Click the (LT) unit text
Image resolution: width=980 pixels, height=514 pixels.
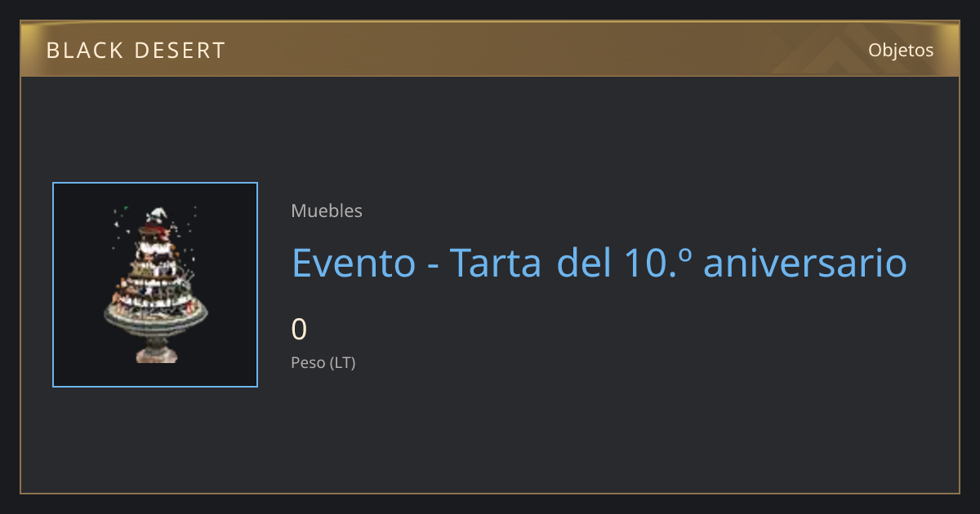point(342,363)
